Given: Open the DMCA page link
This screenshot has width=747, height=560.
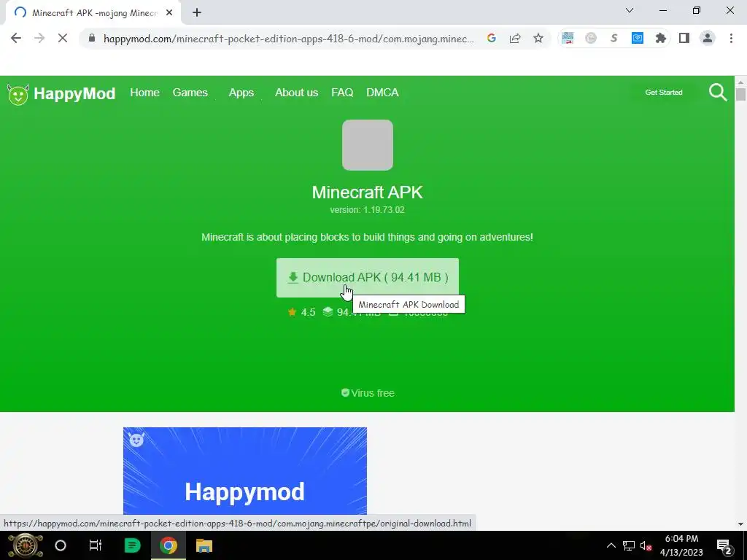Looking at the screenshot, I should pos(382,93).
